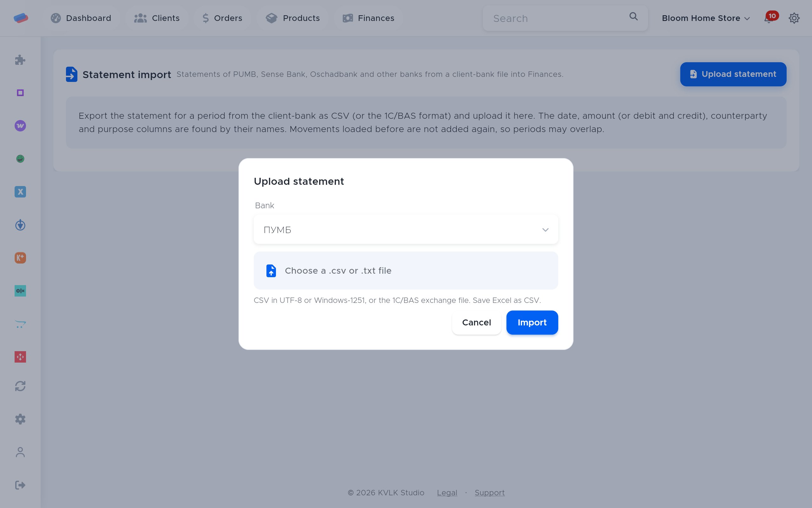Open settings gear in top bar
Image resolution: width=812 pixels, height=508 pixels.
click(794, 18)
